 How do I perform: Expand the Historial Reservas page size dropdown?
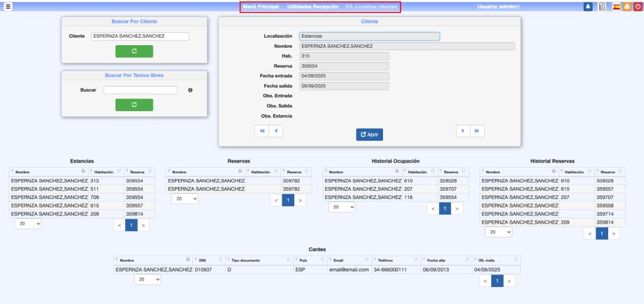(498, 232)
